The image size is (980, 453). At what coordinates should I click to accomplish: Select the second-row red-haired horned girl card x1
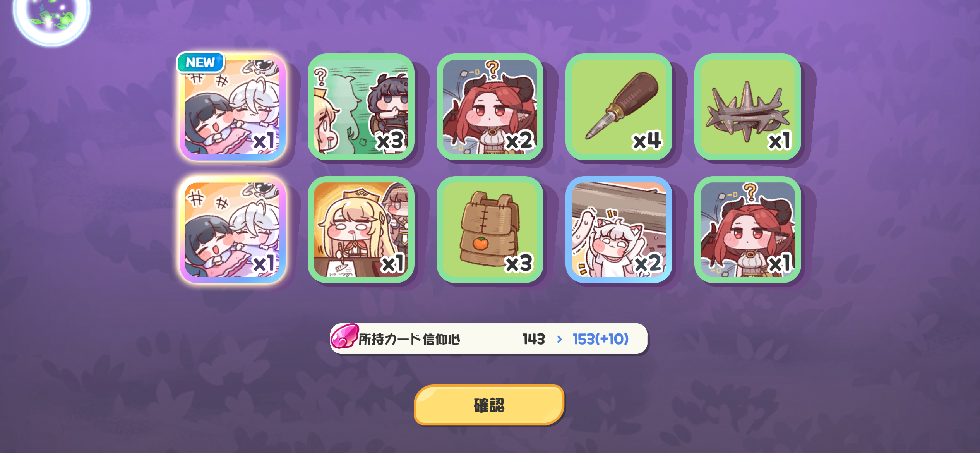coord(748,230)
